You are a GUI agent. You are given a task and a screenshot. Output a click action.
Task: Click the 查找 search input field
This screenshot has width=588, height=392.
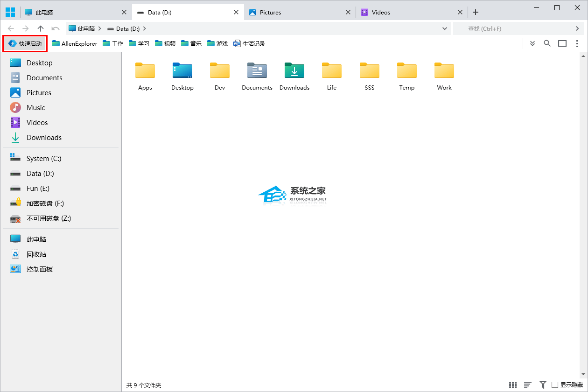513,28
